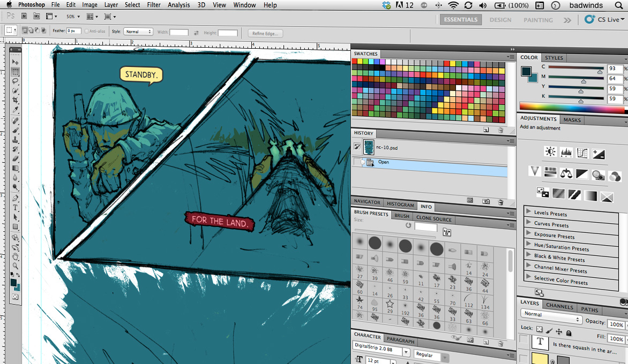Viewport: 628px width, 364px height.
Task: Toggle lock transparent pixels
Action: 540,329
